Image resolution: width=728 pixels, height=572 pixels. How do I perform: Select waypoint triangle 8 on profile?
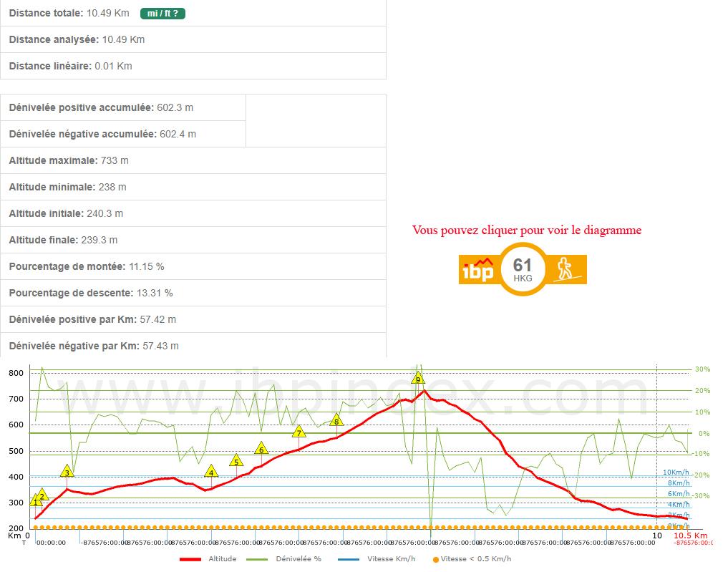(336, 420)
